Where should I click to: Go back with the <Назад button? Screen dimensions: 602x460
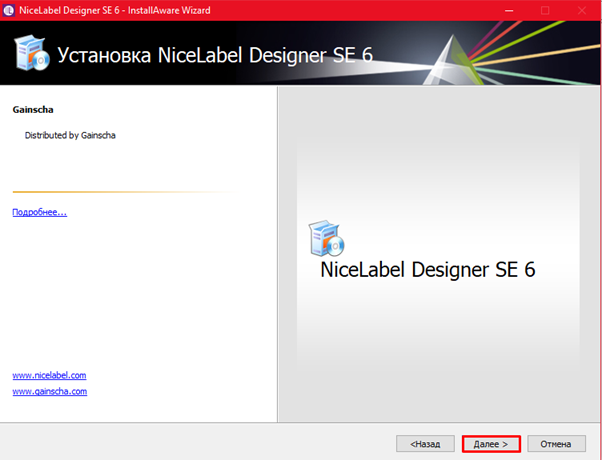coord(425,444)
